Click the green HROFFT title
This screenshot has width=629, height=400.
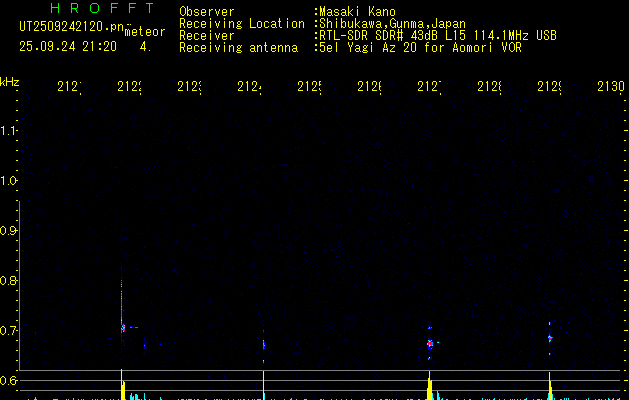click(102, 8)
